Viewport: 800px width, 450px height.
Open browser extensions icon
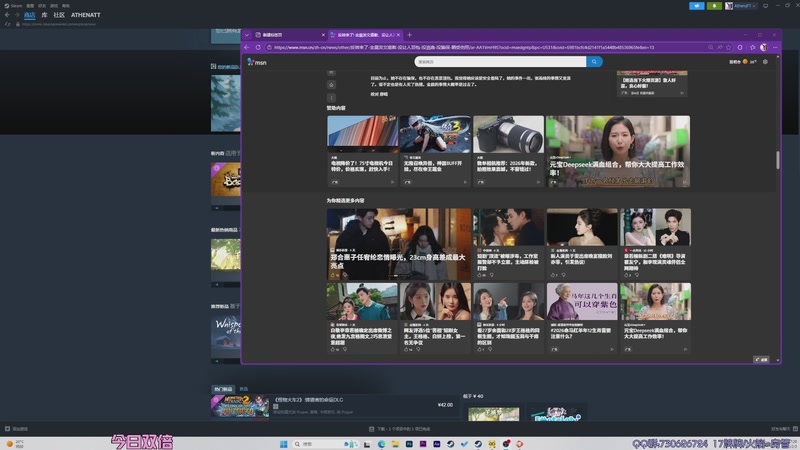coord(740,47)
